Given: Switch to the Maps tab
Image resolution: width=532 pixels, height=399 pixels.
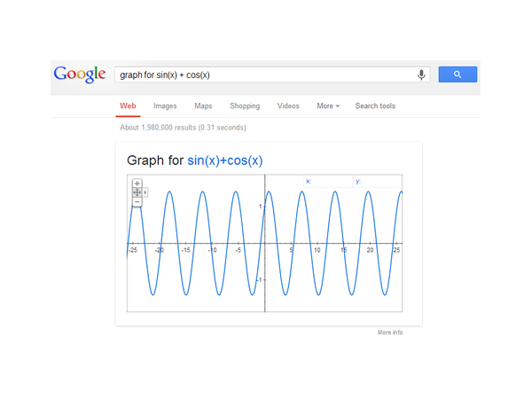Looking at the screenshot, I should point(203,106).
